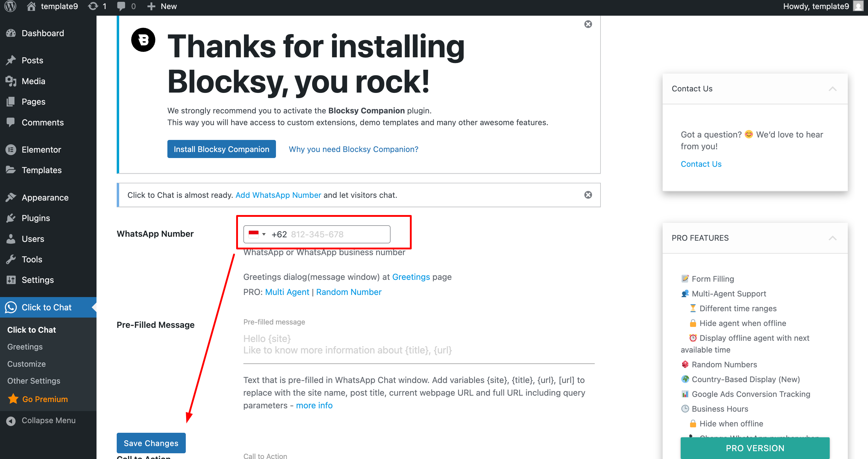
Task: Collapse the admin sidebar menu
Action: coord(48,420)
